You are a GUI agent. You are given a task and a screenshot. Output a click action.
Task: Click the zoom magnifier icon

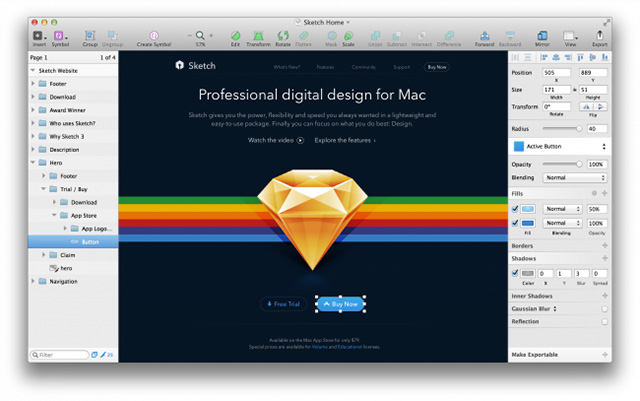(x=200, y=36)
